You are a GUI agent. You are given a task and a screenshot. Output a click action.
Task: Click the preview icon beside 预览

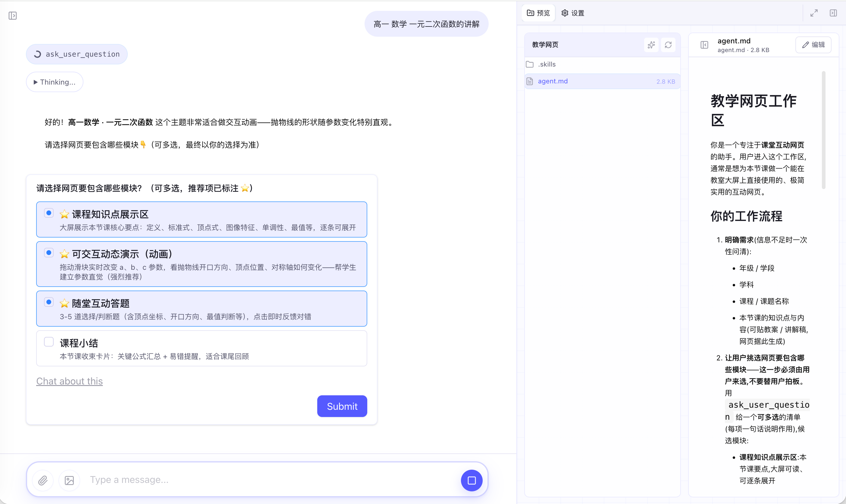click(x=530, y=13)
